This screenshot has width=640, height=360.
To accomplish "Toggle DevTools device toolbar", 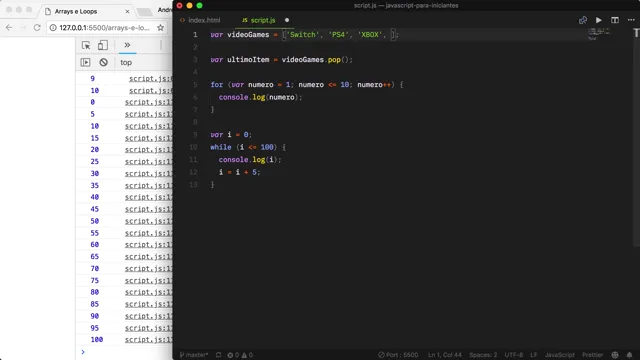I will pos(103,45).
